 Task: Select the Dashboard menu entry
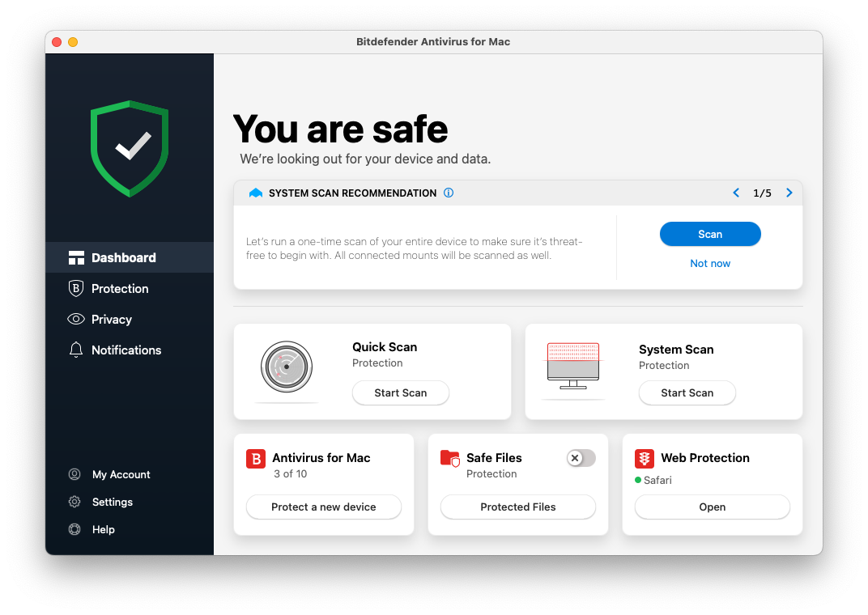123,257
